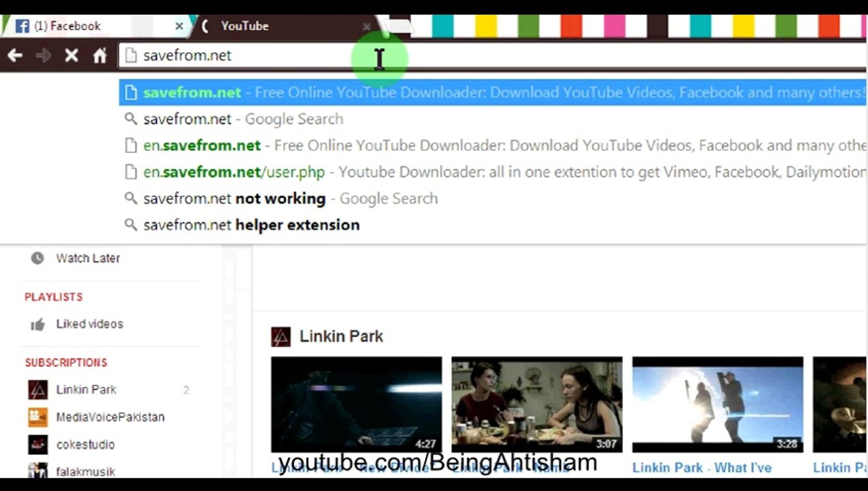Click the PLAYLISTS heading
The image size is (868, 491).
point(53,297)
